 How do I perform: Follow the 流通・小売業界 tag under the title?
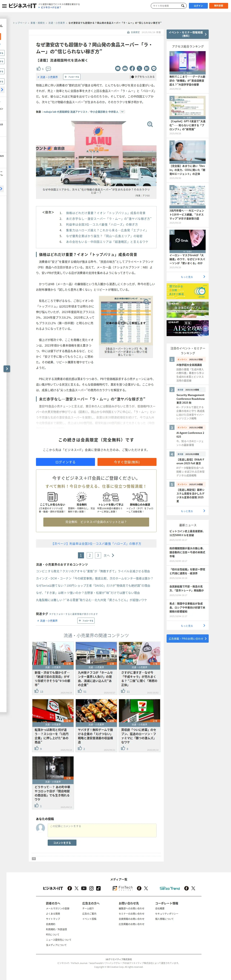(72, 77)
